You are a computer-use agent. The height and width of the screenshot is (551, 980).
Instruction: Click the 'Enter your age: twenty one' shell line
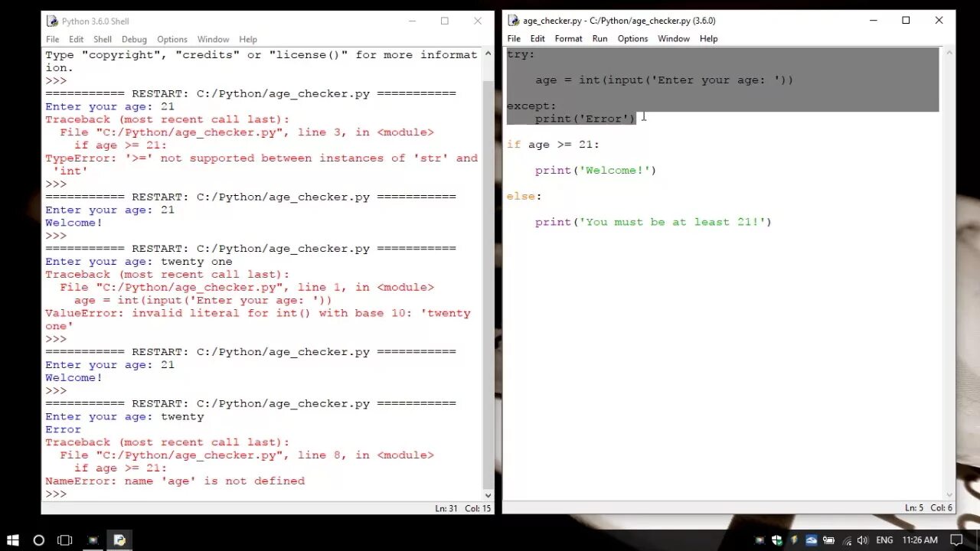(139, 261)
